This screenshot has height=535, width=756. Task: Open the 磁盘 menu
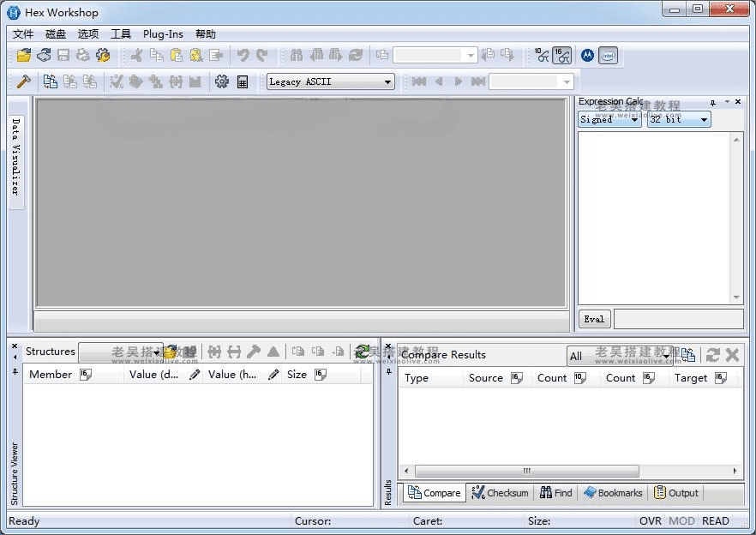56,33
